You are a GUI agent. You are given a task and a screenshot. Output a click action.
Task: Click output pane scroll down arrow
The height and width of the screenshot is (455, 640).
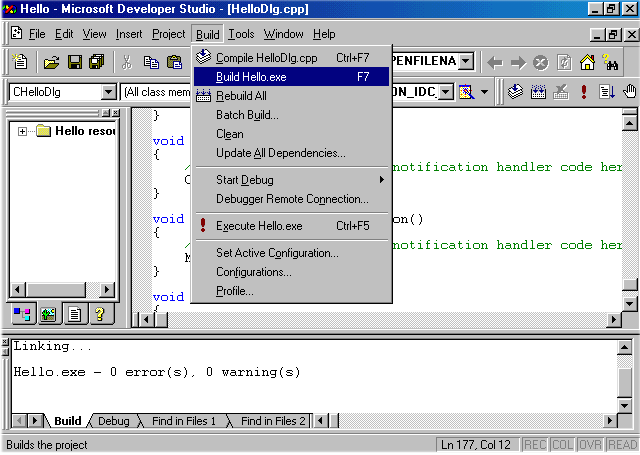(x=624, y=405)
